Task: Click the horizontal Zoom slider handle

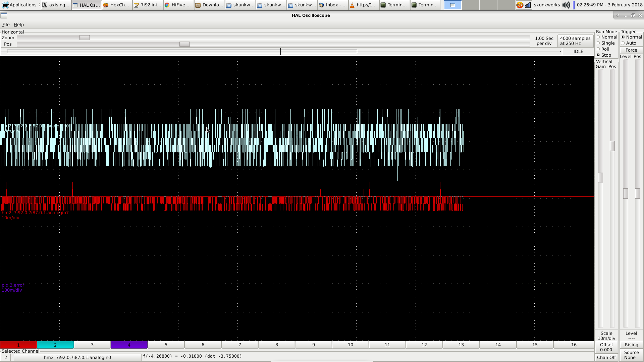Action: [x=85, y=38]
